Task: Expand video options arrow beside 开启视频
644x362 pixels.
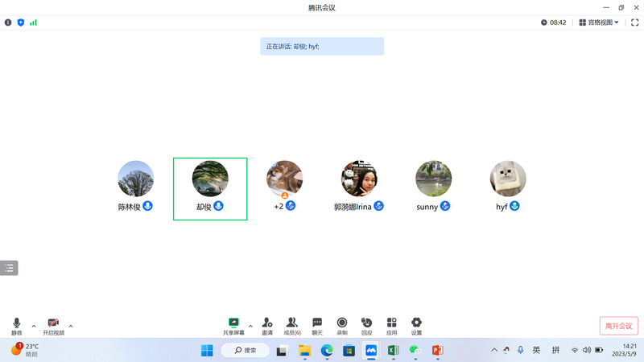Action: (x=71, y=326)
